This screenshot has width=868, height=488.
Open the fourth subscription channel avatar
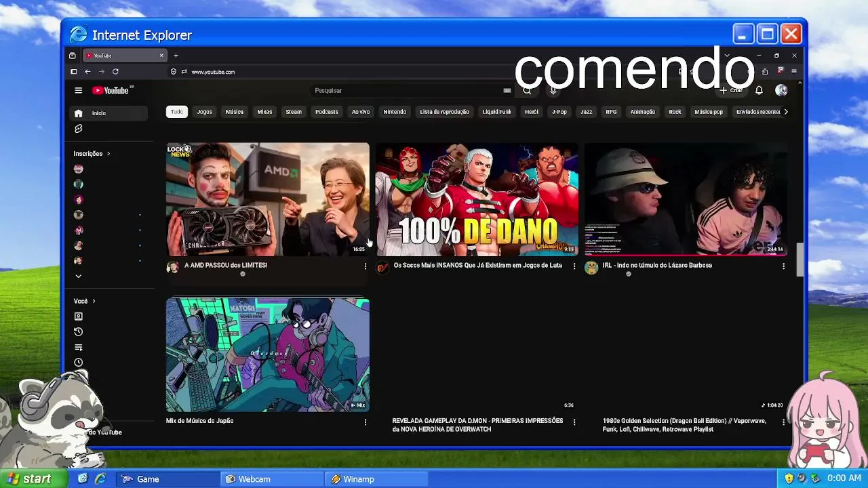(x=79, y=215)
